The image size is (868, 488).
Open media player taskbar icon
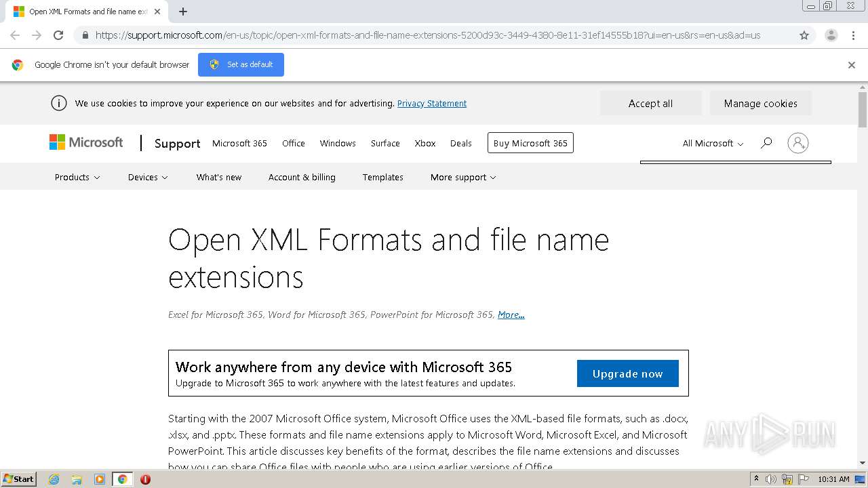(100, 479)
